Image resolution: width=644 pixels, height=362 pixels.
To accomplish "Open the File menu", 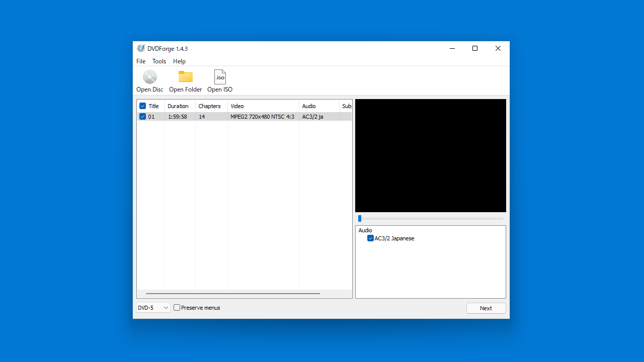I will [x=141, y=61].
